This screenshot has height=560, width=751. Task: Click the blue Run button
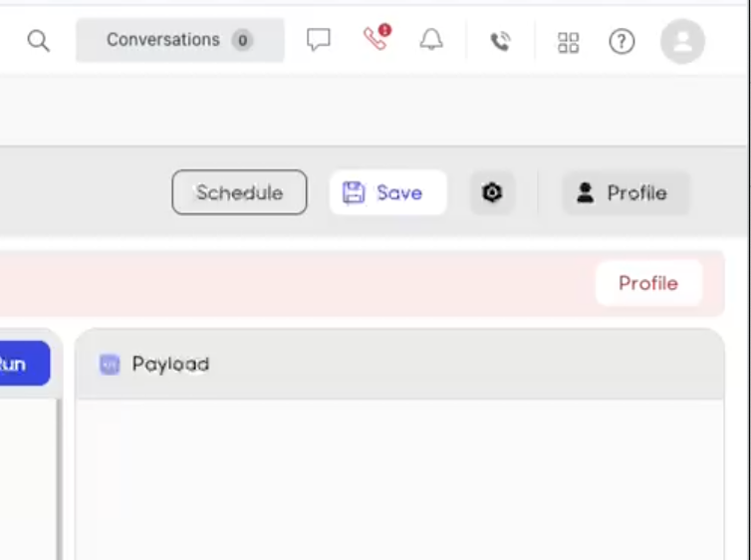pos(24,363)
